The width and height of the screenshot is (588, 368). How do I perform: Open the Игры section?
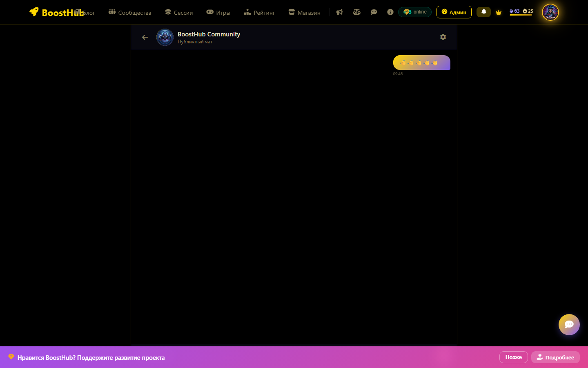coord(218,13)
